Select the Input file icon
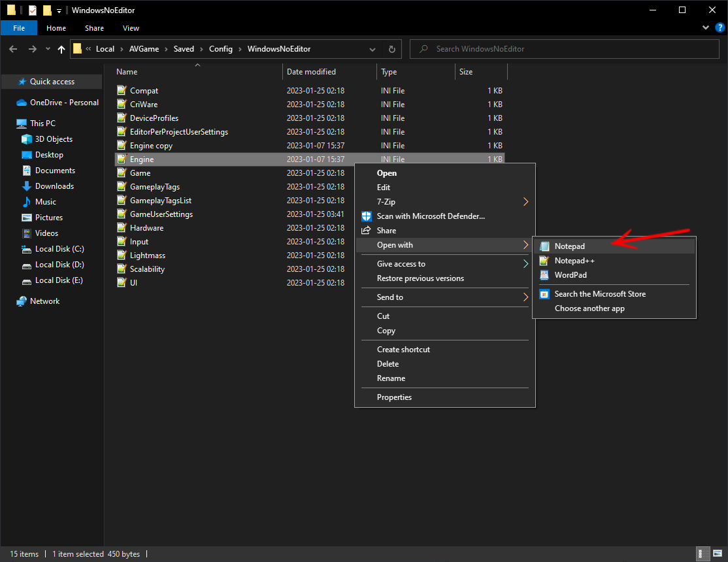This screenshot has height=562, width=728. (x=122, y=241)
